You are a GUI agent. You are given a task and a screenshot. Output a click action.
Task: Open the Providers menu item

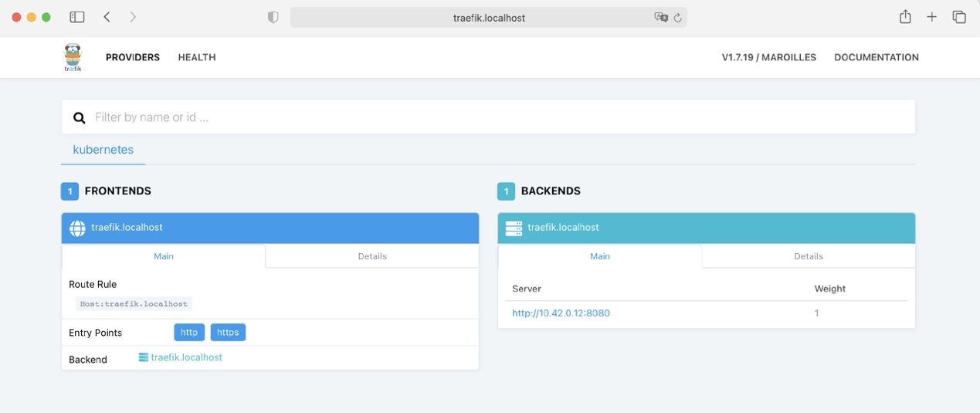tap(133, 57)
